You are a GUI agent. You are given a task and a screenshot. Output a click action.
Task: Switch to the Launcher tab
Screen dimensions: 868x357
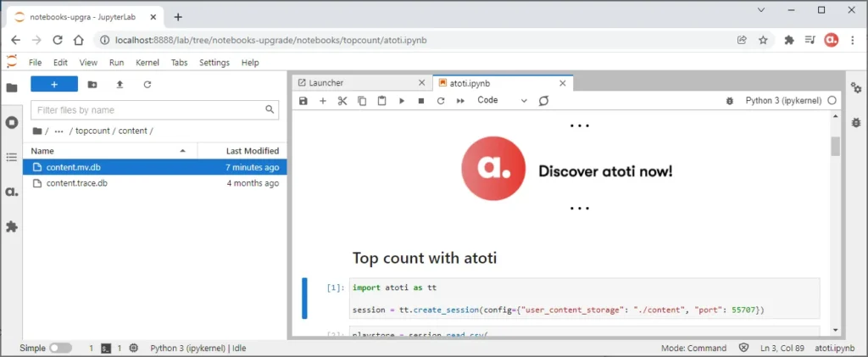tap(361, 83)
